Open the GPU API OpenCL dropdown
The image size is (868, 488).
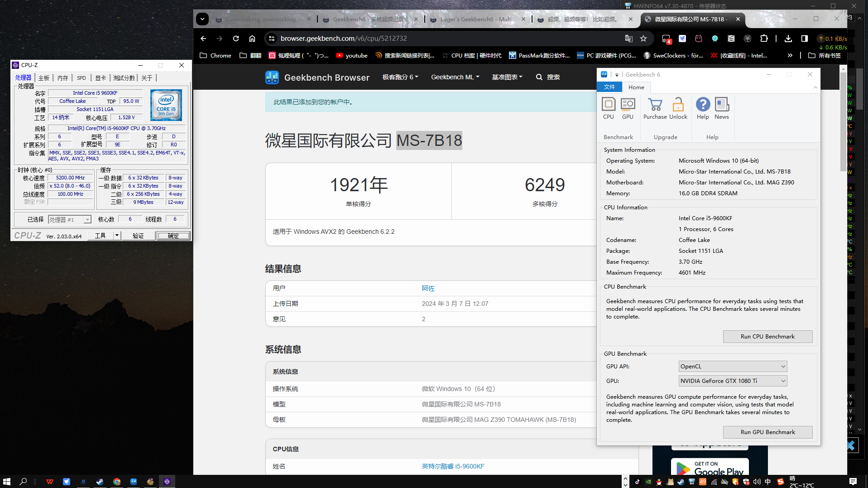733,367
